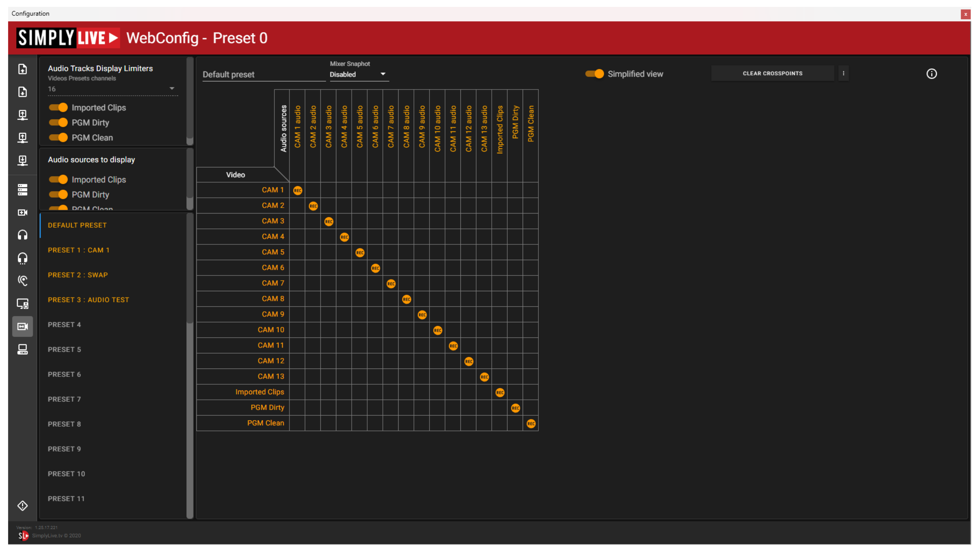Open the three-dot menu beside Clear Crosspoints
Viewport: 980px width, 551px height.
[843, 73]
